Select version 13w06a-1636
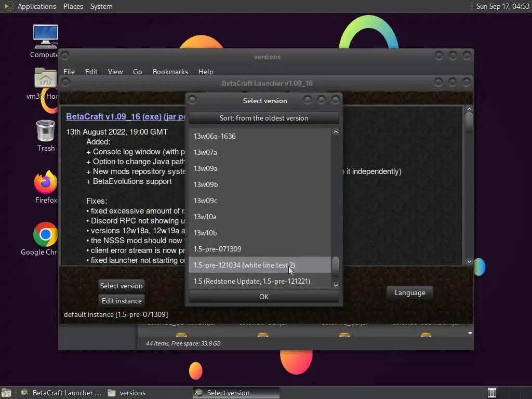Viewport: 532px width, 399px height. point(260,136)
